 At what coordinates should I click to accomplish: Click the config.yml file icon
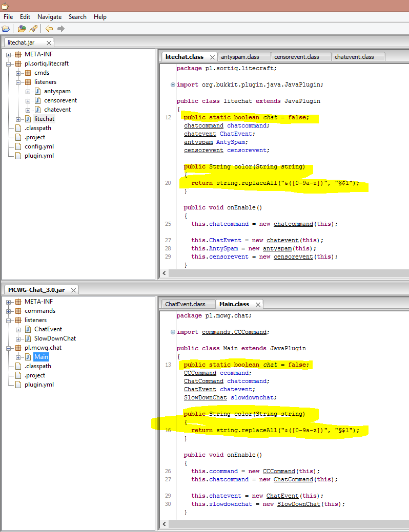coord(18,146)
